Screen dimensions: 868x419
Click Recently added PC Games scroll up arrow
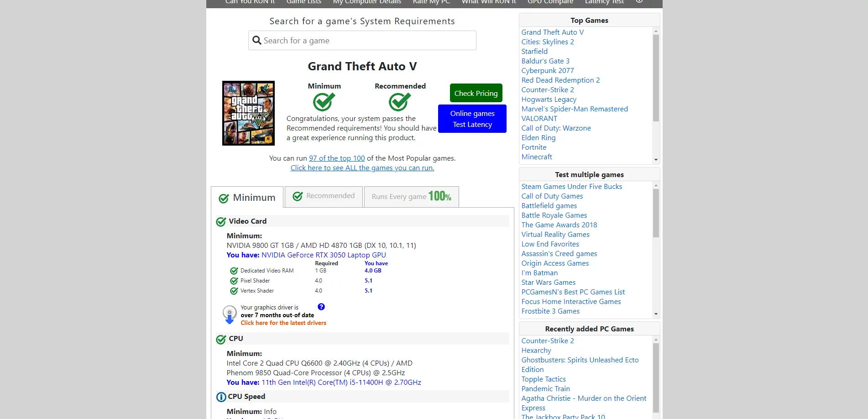point(656,340)
